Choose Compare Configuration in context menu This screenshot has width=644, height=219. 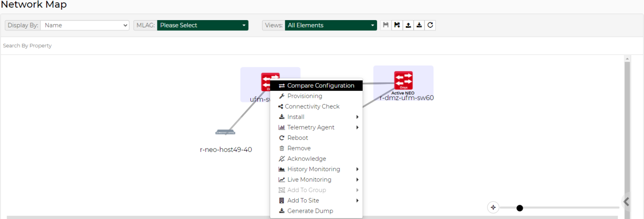tap(316, 86)
